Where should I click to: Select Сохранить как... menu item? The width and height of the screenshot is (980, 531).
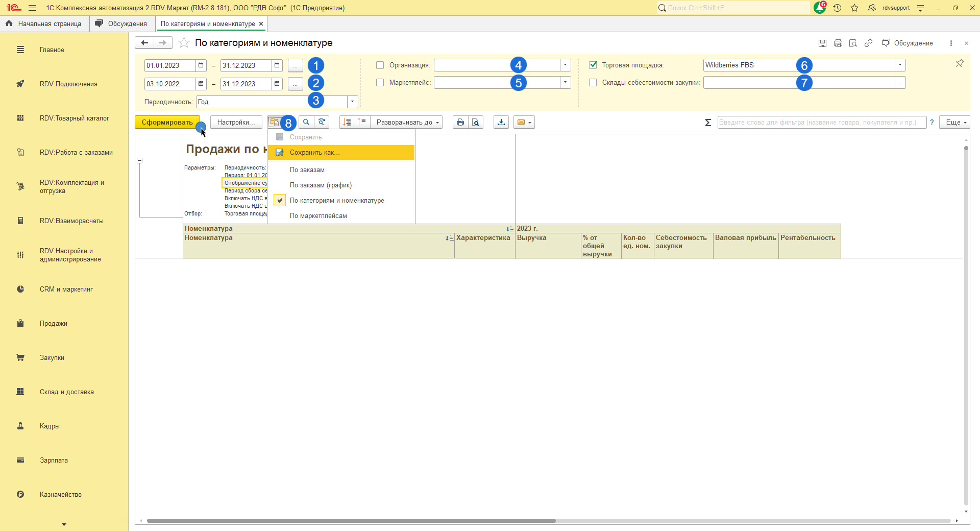tap(314, 153)
